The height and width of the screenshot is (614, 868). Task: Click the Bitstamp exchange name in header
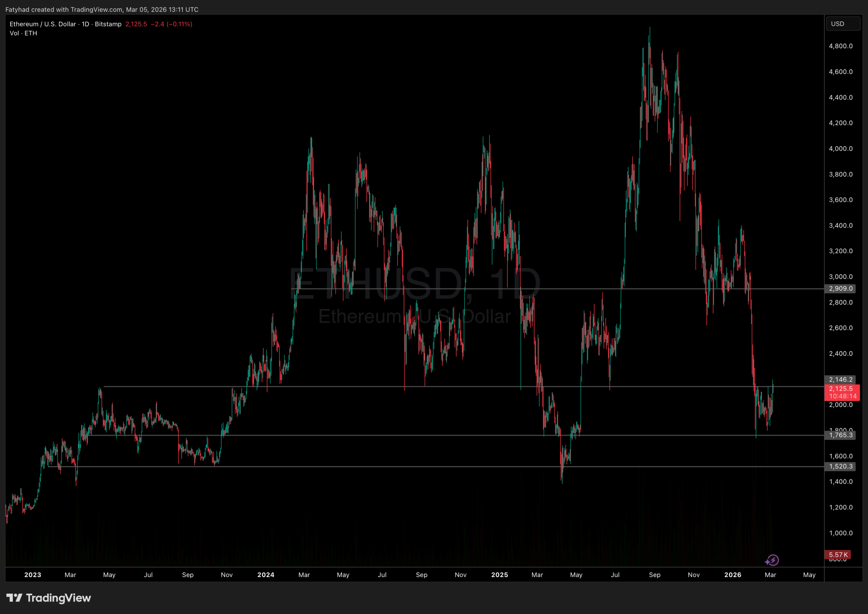108,24
